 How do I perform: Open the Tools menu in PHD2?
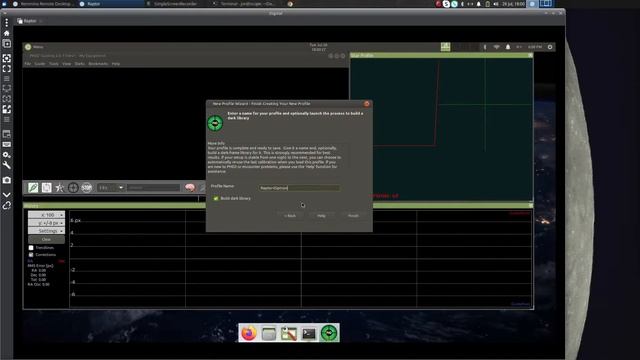tap(54, 64)
